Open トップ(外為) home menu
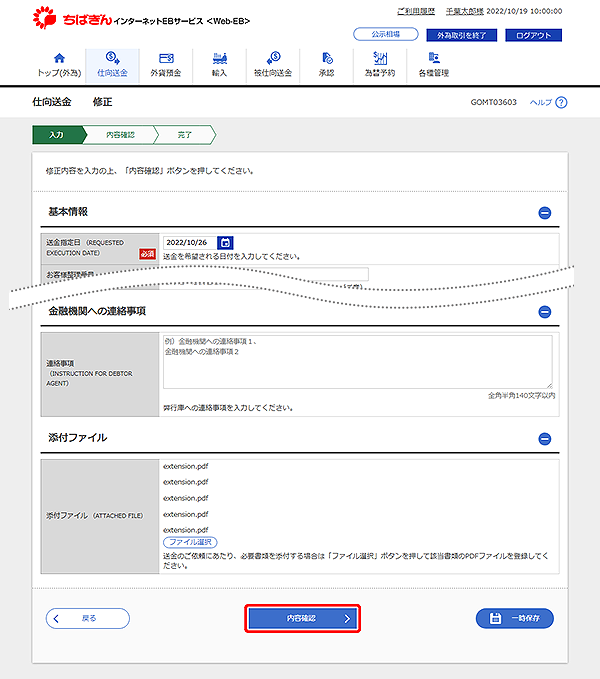The width and height of the screenshot is (600, 679). click(59, 65)
